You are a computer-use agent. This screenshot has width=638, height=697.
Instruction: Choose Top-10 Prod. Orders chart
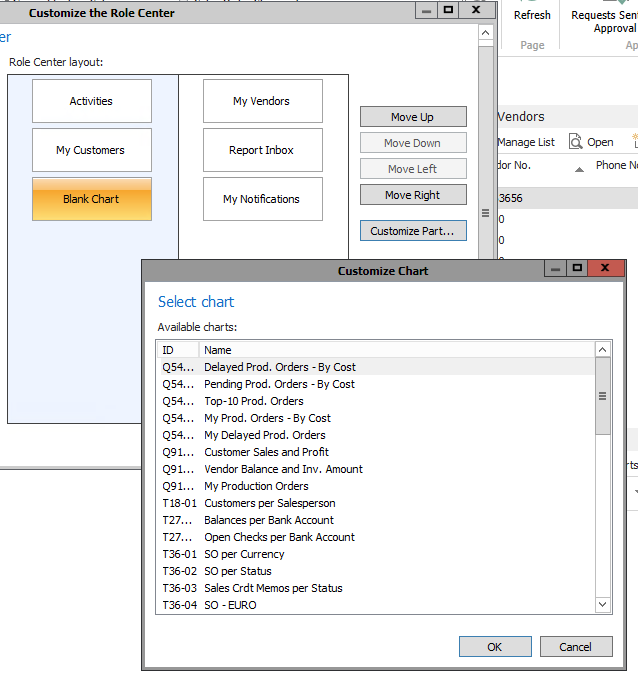(x=254, y=401)
